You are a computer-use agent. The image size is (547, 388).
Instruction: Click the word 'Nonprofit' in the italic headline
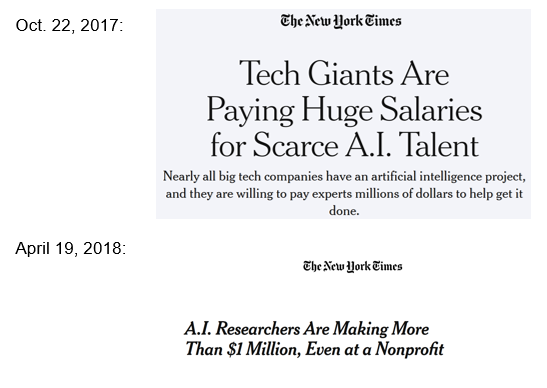[410, 349]
